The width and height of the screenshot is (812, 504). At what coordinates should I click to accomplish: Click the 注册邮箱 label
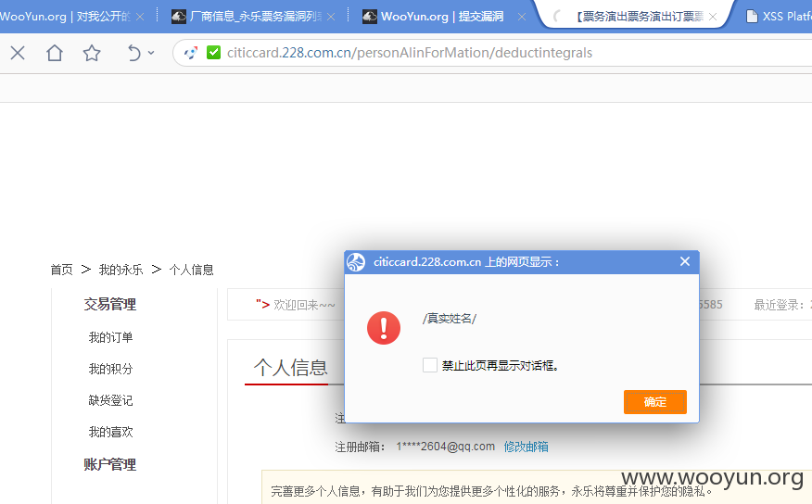click(x=360, y=447)
